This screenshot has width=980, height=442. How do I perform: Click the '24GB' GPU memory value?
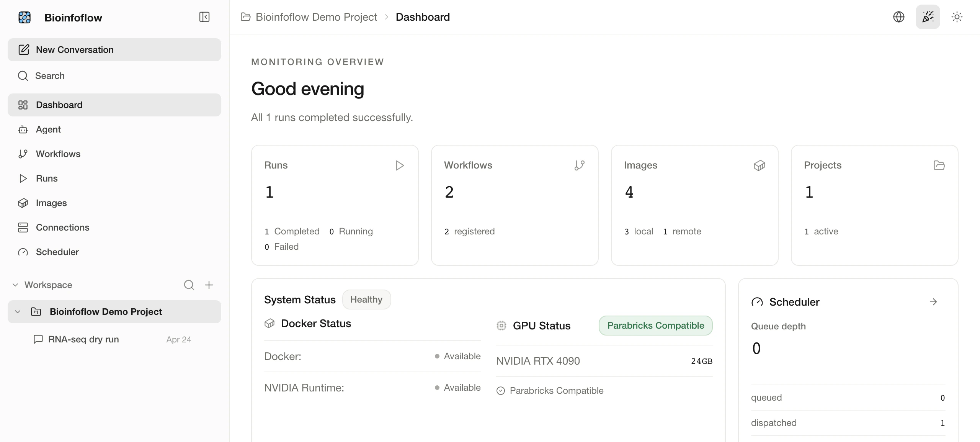702,361
